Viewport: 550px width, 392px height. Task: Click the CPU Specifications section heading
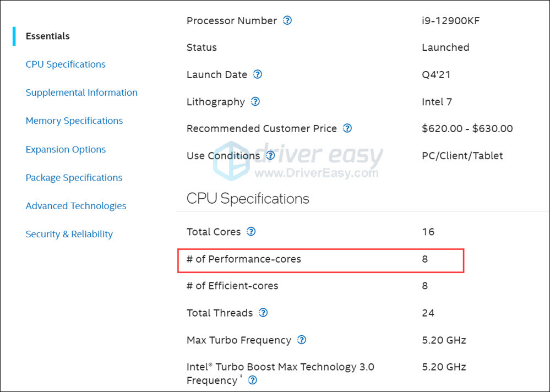click(x=248, y=198)
